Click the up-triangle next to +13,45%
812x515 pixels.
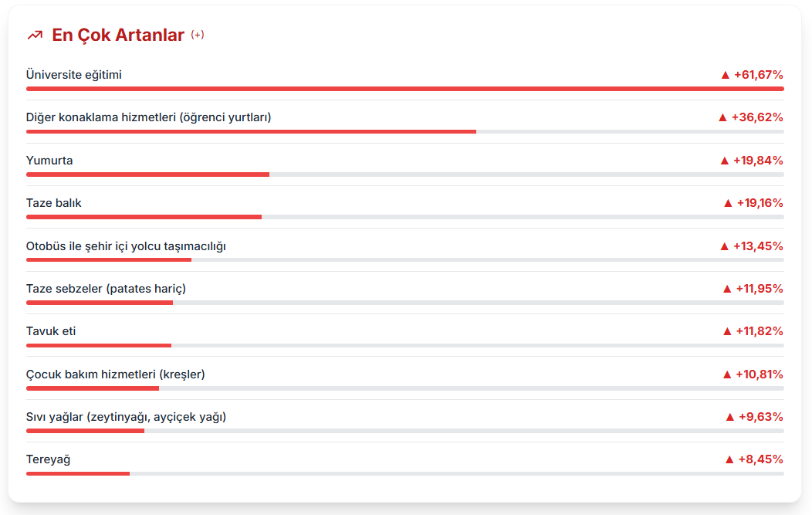[725, 246]
